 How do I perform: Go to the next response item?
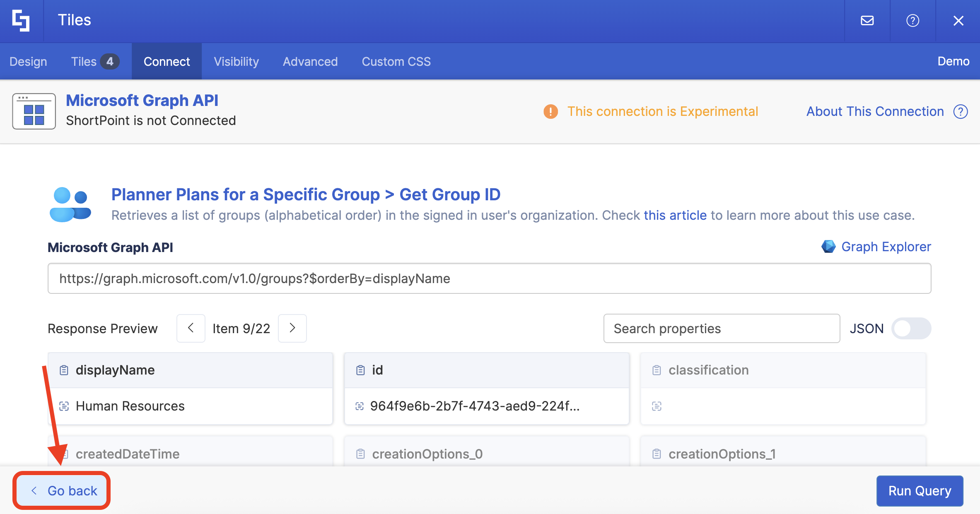point(292,328)
